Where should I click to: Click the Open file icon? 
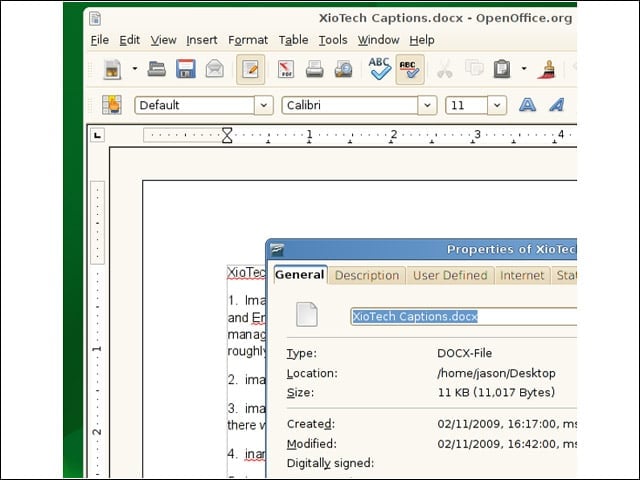[x=156, y=69]
